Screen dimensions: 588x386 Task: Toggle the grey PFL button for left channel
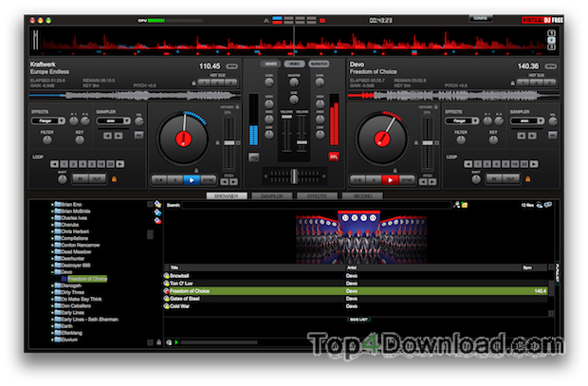(x=254, y=157)
